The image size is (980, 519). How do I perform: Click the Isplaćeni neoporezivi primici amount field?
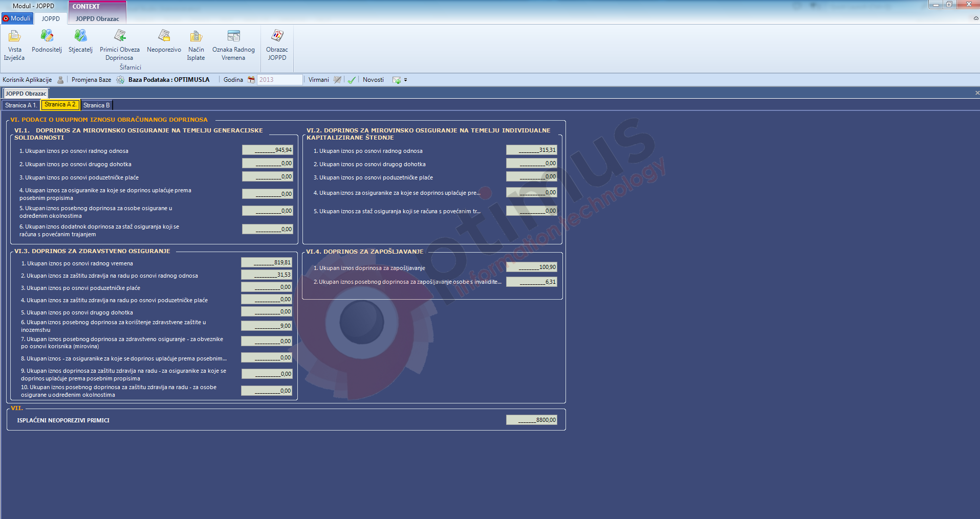[531, 420]
